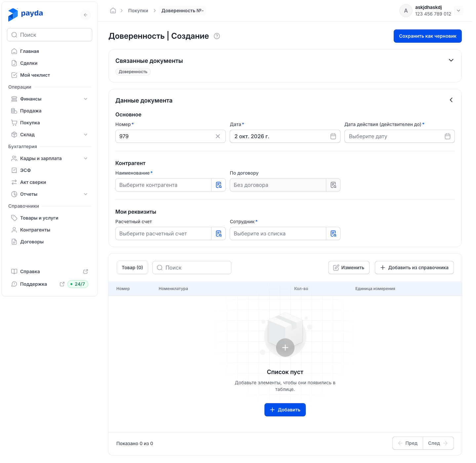Open lookup icon in Расчетный счет field
The height and width of the screenshot is (463, 476).
(218, 233)
